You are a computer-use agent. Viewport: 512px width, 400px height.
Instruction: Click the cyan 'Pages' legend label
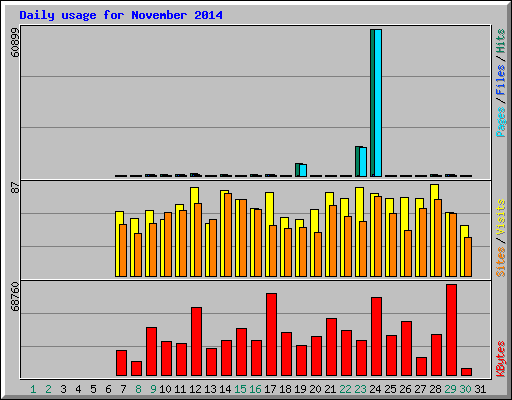pyautogui.click(x=501, y=122)
